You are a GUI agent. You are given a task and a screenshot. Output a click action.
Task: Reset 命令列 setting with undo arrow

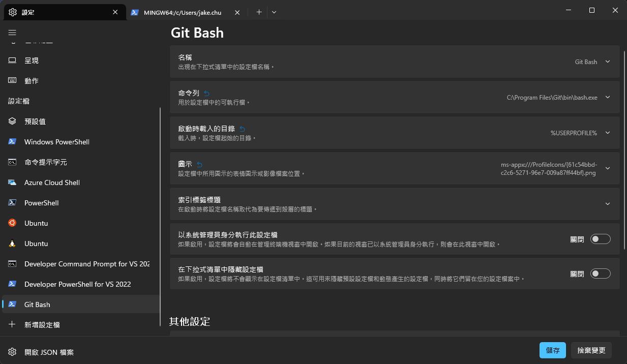tap(206, 94)
